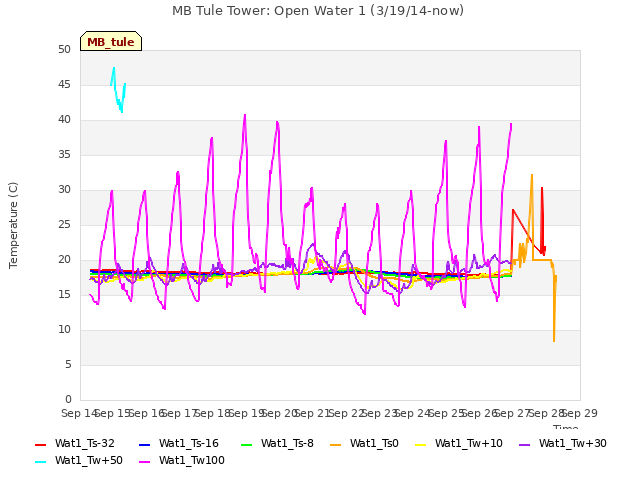The image size is (640, 480).
Task: Click the Temperature (C) axis label
Action: [13, 225]
